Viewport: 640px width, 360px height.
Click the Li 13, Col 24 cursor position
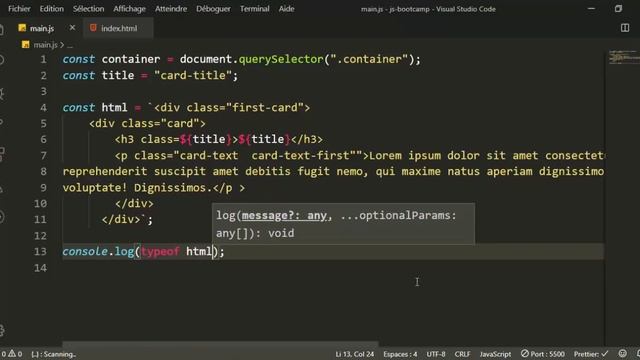pos(354,354)
